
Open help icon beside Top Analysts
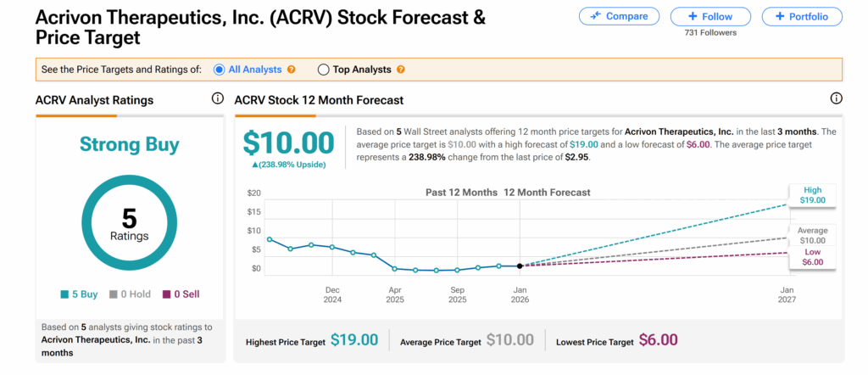point(401,70)
